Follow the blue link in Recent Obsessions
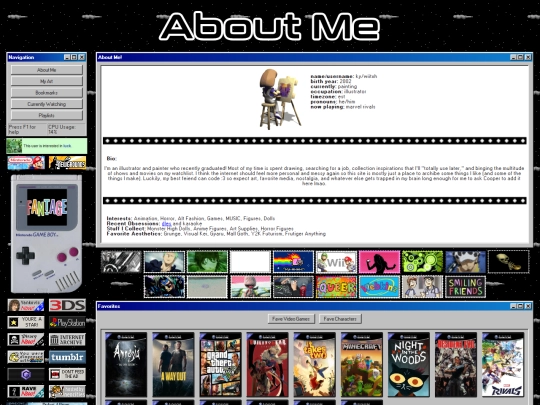 (166, 224)
